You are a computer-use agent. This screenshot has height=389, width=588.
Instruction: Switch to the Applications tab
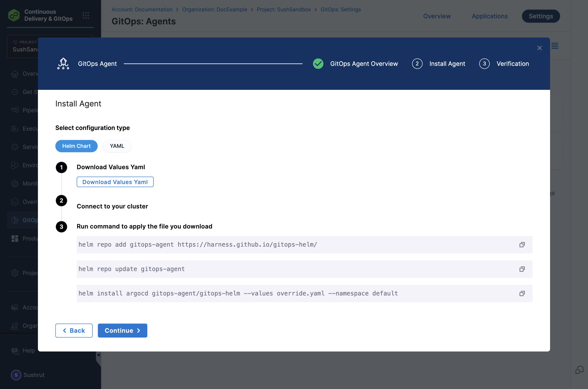point(489,16)
